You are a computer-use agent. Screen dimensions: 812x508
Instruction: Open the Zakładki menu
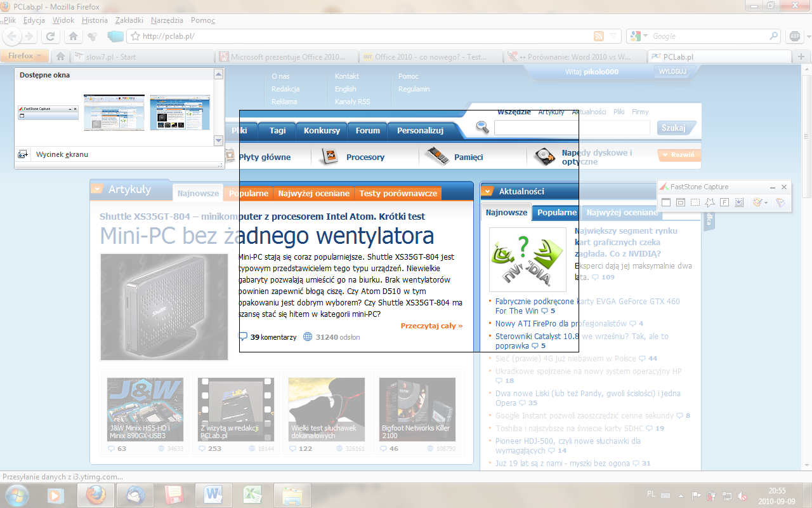tap(129, 20)
